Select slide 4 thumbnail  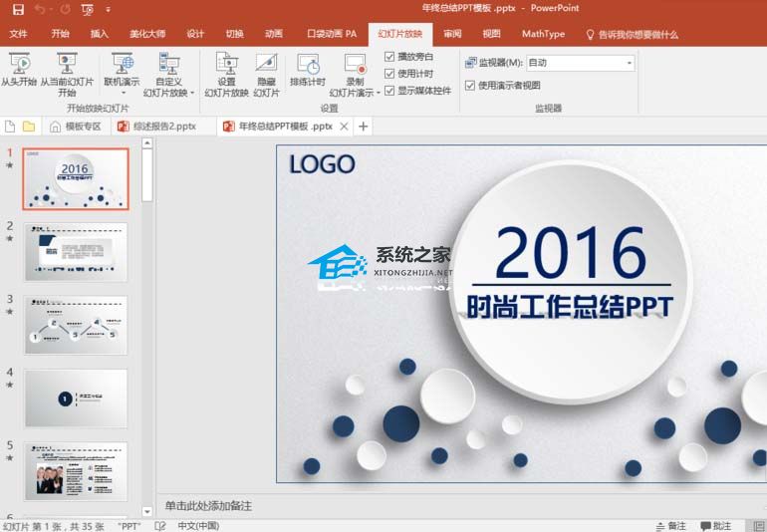[x=76, y=398]
